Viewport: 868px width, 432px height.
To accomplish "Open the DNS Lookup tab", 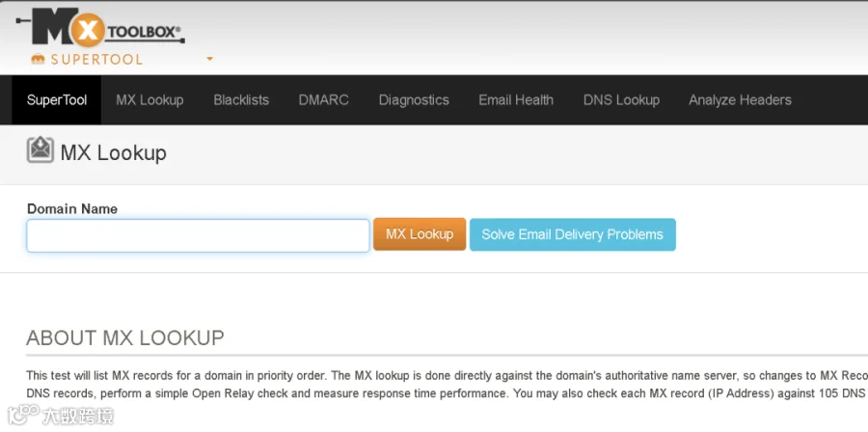I will pos(621,100).
